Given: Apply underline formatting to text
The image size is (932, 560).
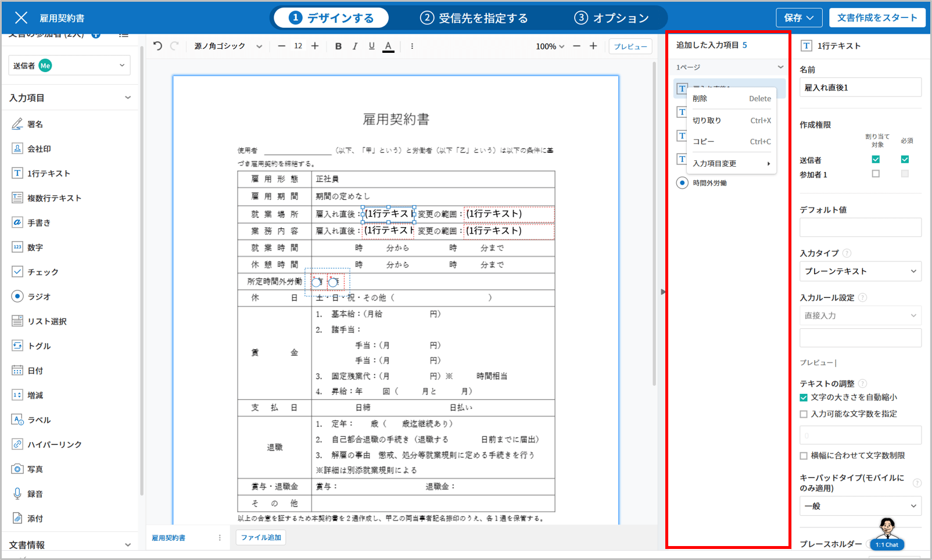Looking at the screenshot, I should (x=371, y=46).
